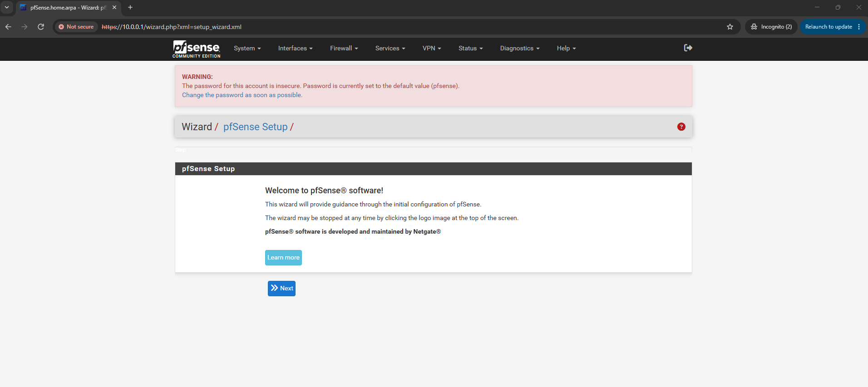Click the pfSense logo to exit wizard
The image size is (868, 387).
[196, 49]
